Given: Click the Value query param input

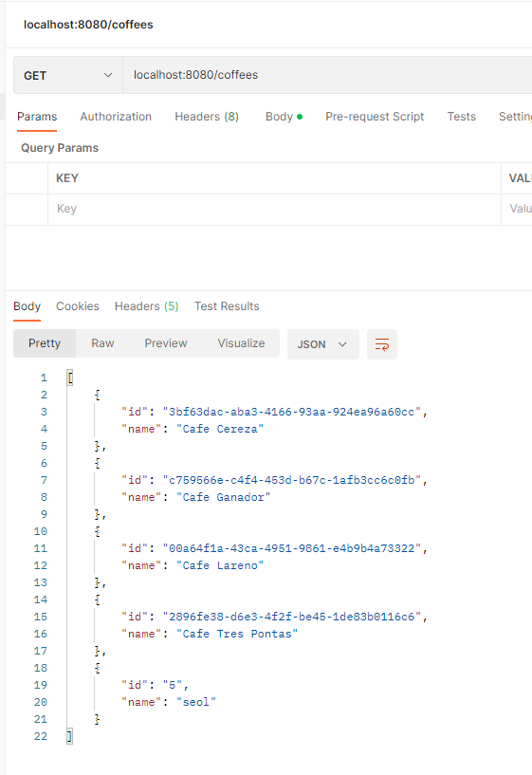Looking at the screenshot, I should coord(517,209).
